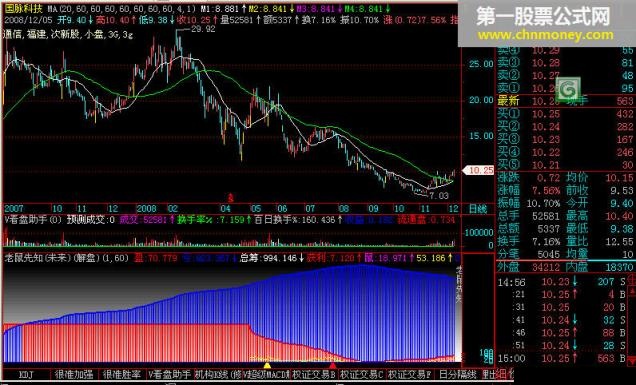The image size is (636, 385).
Task: Select the 权证交易B tab
Action: click(x=314, y=374)
